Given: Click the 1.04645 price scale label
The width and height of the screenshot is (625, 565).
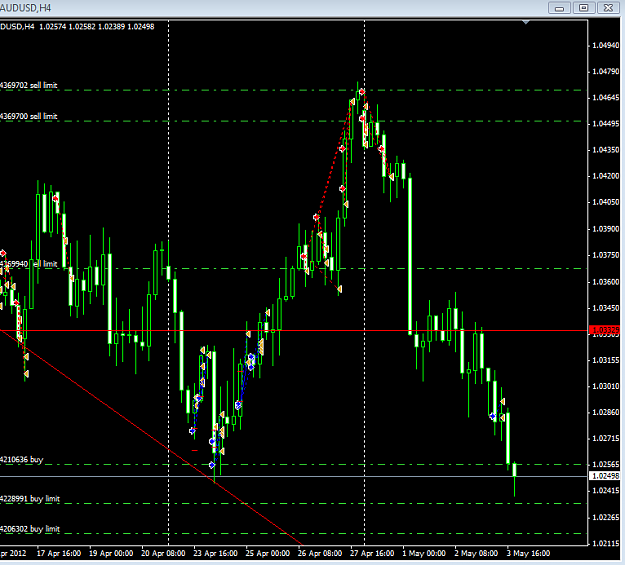Looking at the screenshot, I should (606, 98).
